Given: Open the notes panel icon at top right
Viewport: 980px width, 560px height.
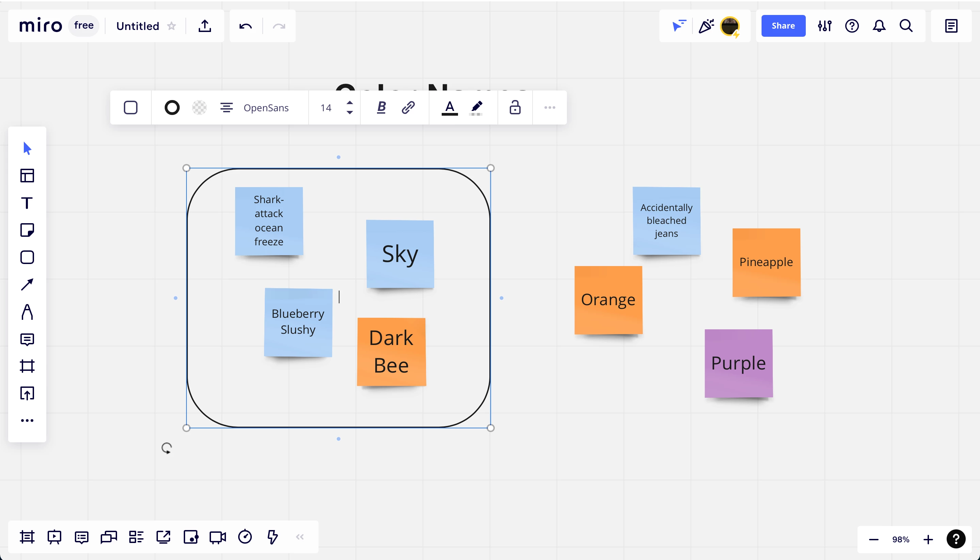Looking at the screenshot, I should click(951, 26).
